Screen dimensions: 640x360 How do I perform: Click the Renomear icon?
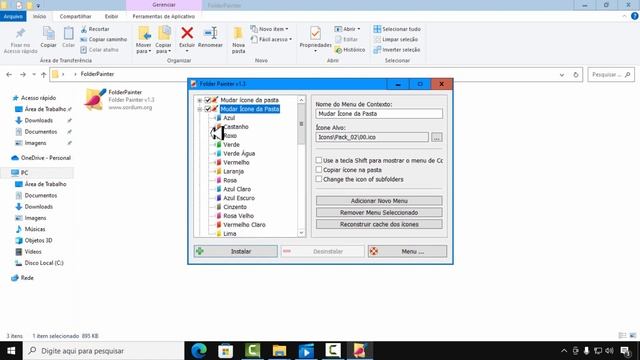click(210, 33)
